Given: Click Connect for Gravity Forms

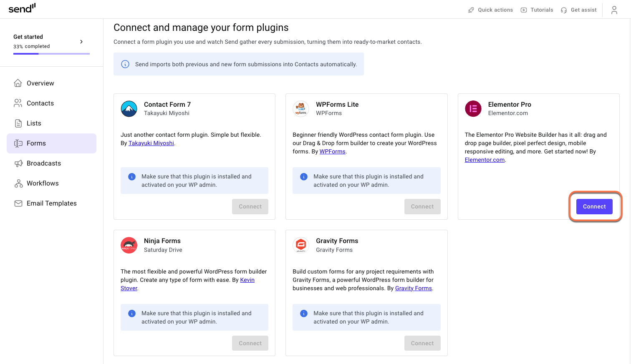Looking at the screenshot, I should pos(422,343).
